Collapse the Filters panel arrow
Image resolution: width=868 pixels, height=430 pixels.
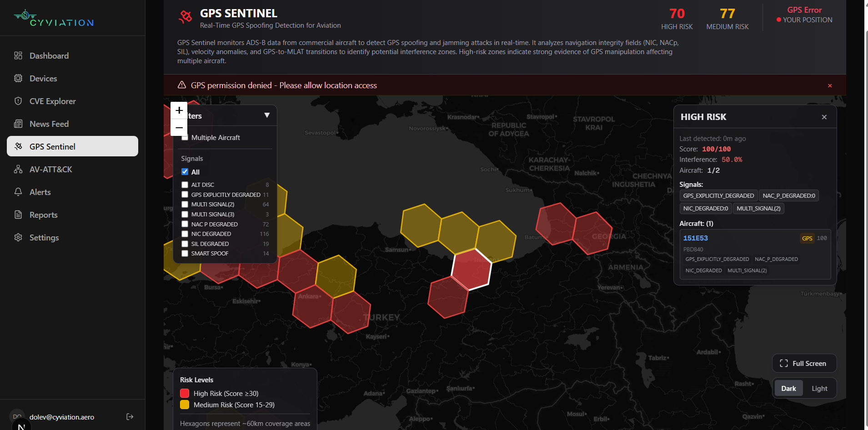tap(267, 115)
